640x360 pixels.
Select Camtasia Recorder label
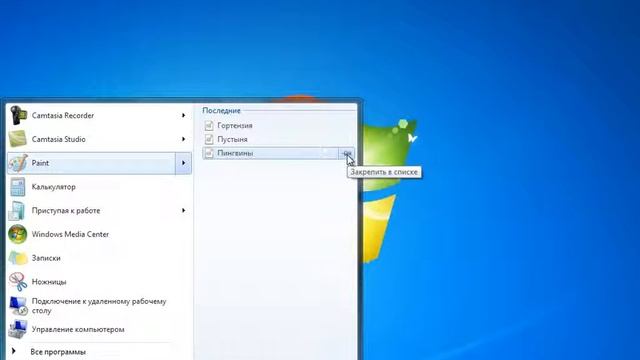pyautogui.click(x=63, y=116)
